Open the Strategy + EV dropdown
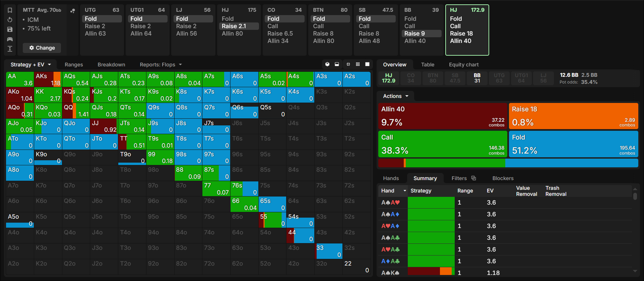644x281 pixels. (31, 65)
